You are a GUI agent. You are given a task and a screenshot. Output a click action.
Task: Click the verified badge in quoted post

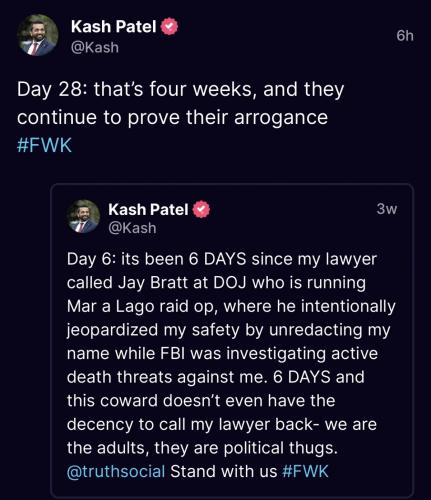[x=201, y=209]
